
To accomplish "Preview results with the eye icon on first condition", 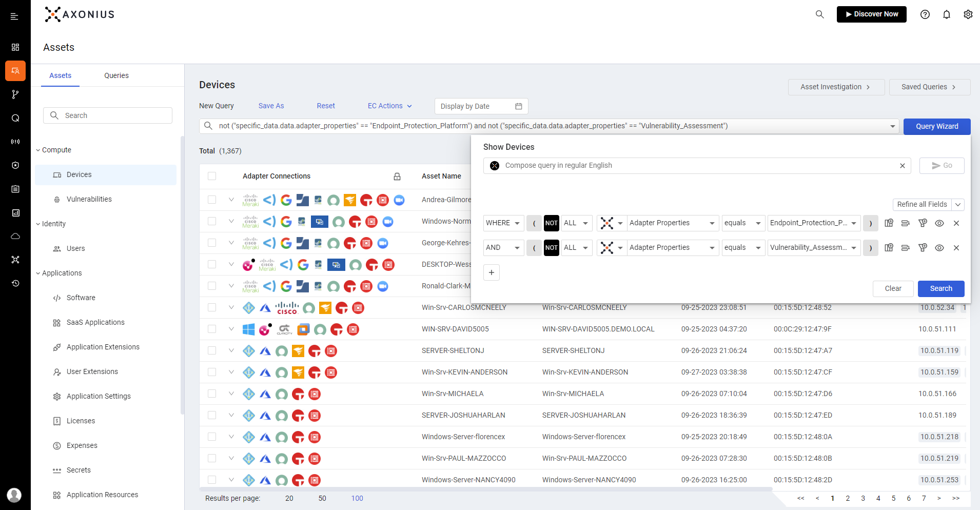I will [939, 223].
